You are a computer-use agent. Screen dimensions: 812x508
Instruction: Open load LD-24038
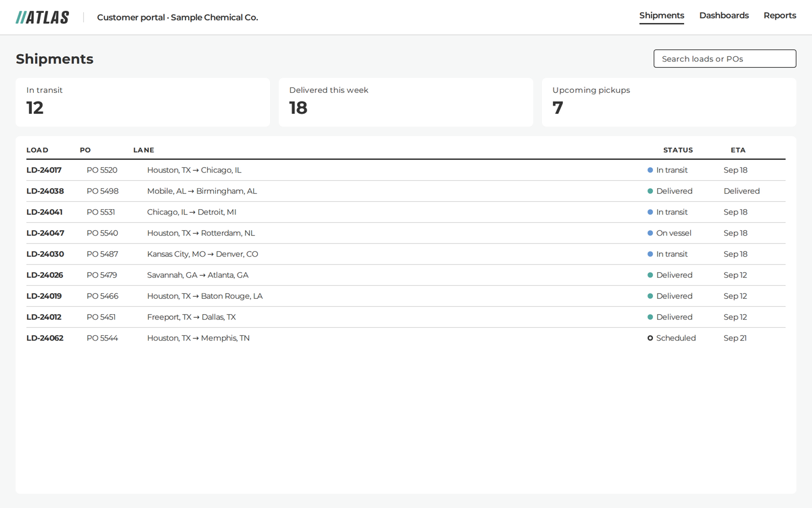tap(45, 191)
